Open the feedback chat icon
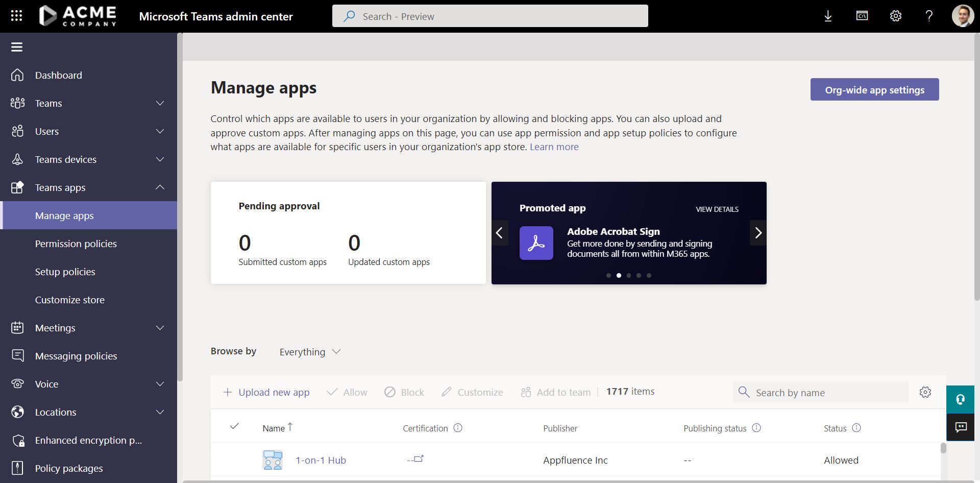Image resolution: width=980 pixels, height=483 pixels. click(960, 427)
